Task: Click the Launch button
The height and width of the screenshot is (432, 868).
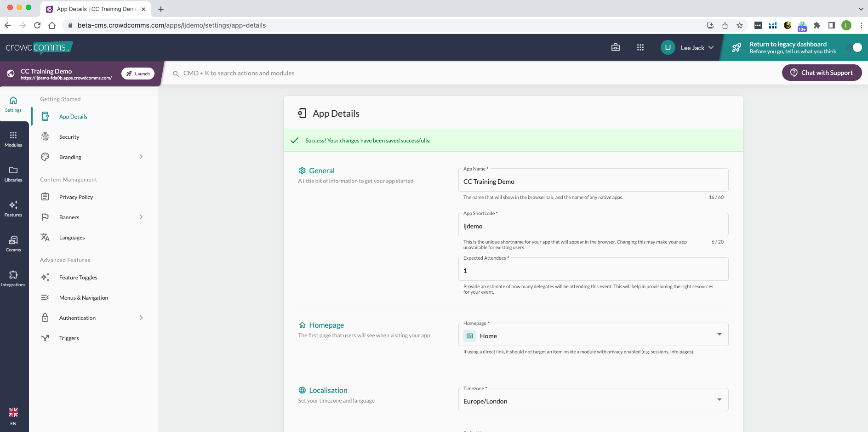Action: pos(138,74)
